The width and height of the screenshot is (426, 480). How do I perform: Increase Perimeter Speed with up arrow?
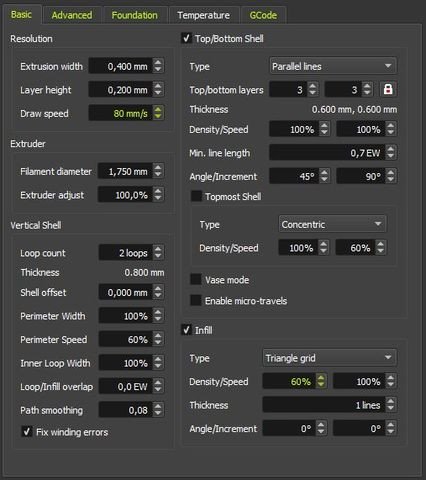click(x=158, y=335)
